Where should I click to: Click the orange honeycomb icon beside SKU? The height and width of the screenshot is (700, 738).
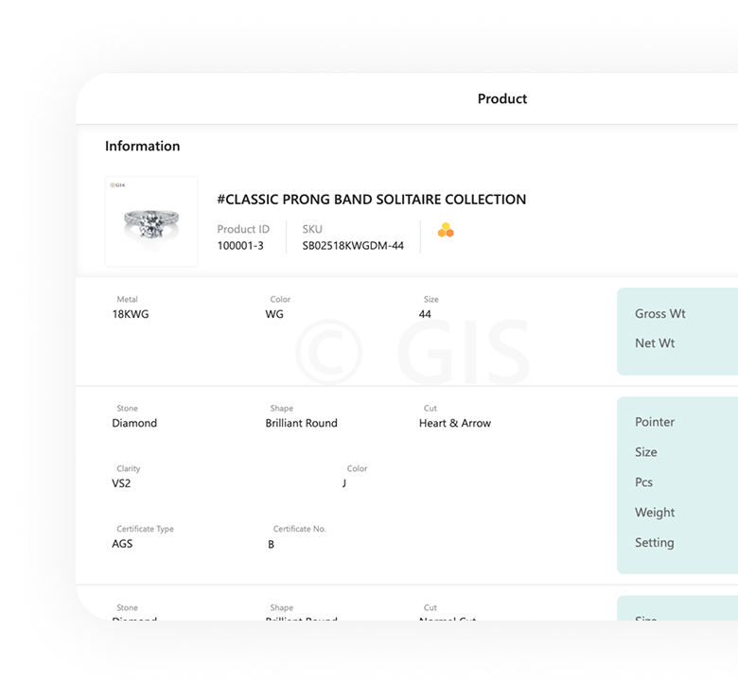[446, 230]
